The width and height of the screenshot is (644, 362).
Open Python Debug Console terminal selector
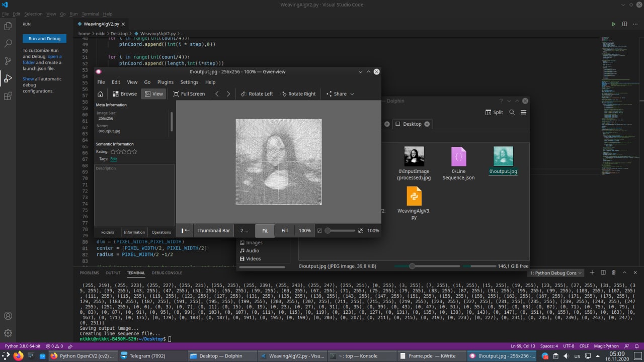click(x=556, y=273)
